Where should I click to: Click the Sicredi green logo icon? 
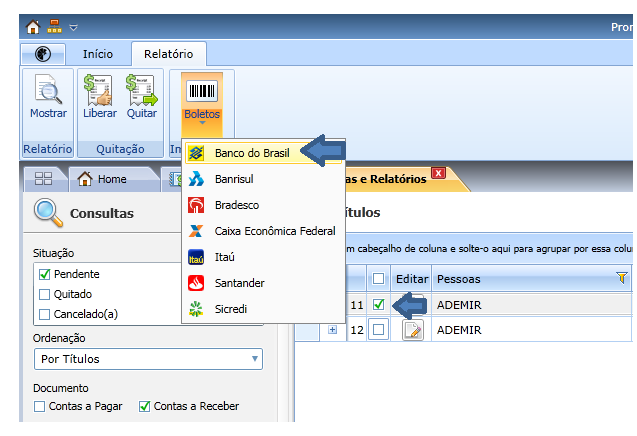point(196,309)
